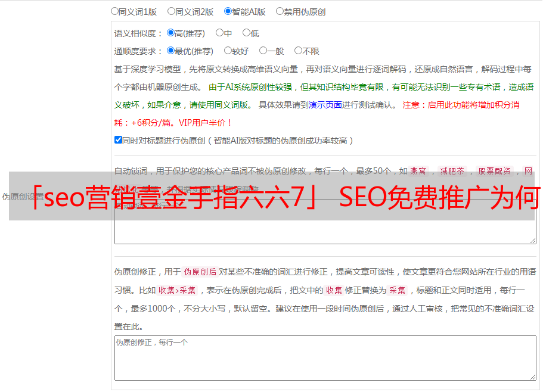
Task: Click the 伪原创设置 label on left
Action: (x=23, y=197)
